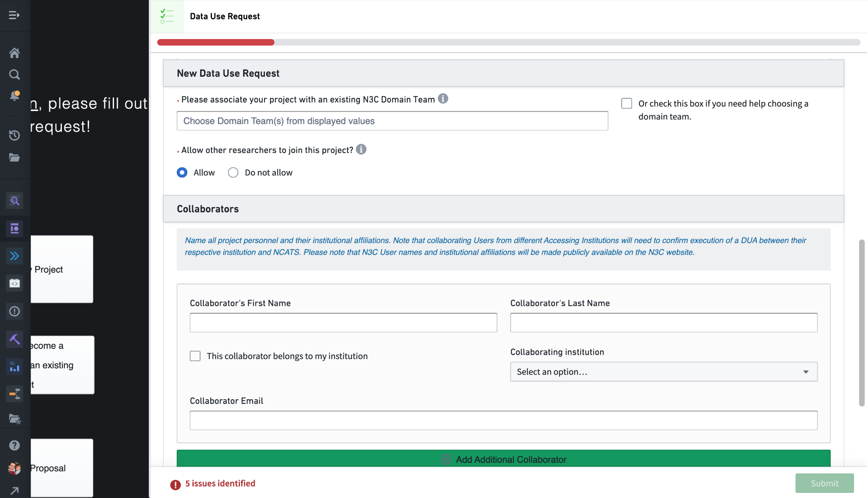Open the code editor icon in sidebar

click(15, 283)
